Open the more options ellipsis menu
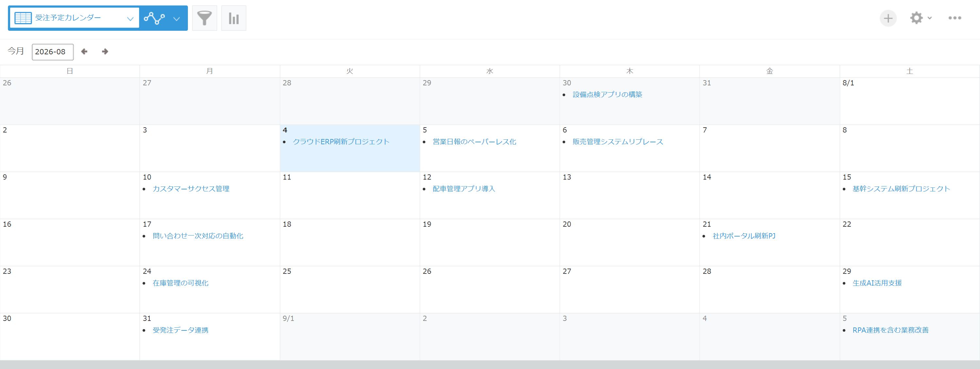This screenshot has height=369, width=980. 955,18
